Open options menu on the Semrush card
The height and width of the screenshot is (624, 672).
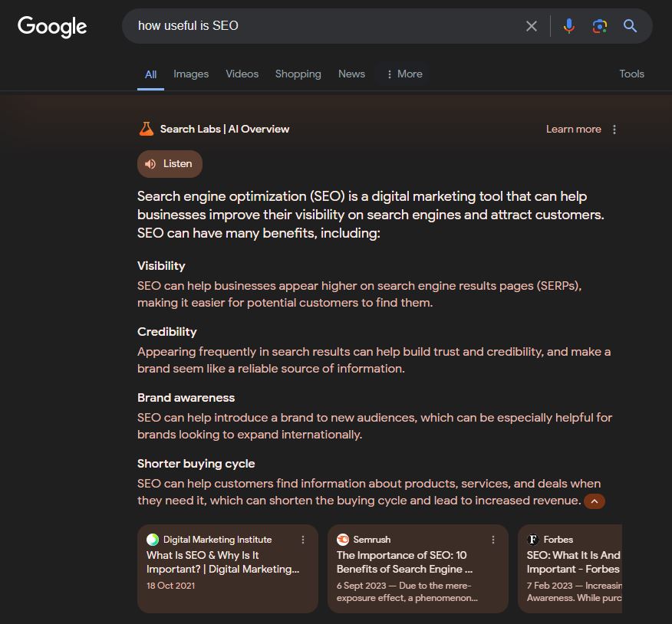coord(493,540)
